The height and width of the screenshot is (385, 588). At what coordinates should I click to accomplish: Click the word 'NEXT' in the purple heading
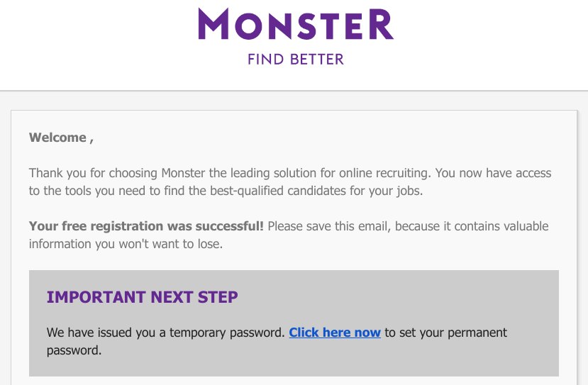pyautogui.click(x=172, y=297)
